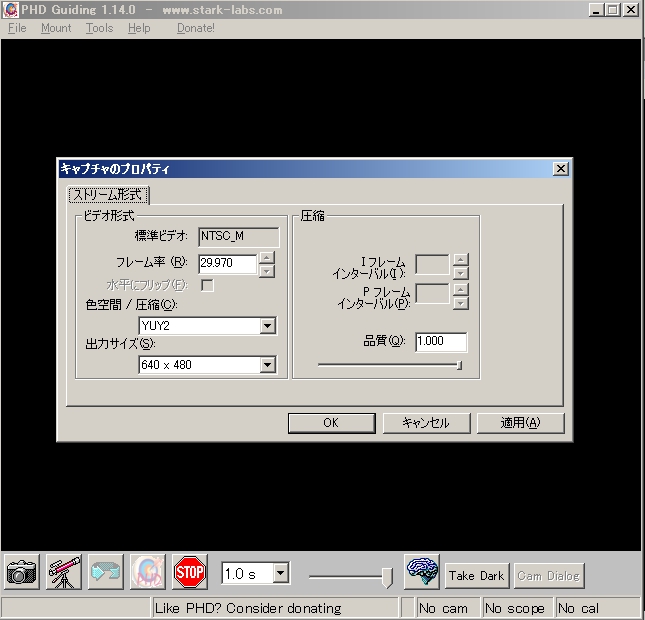Click the 標準ビデオ label

(161, 236)
